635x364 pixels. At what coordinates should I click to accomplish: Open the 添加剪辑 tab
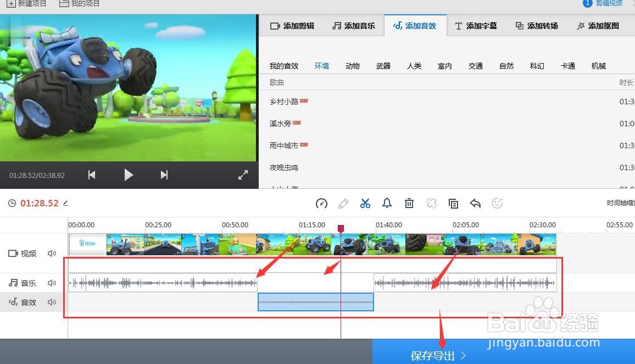[x=292, y=26]
